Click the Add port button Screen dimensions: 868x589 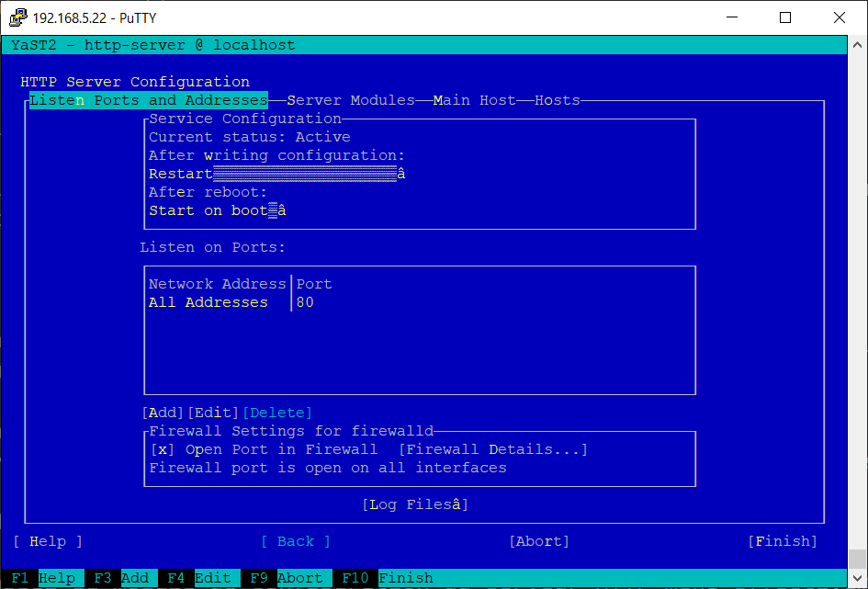point(163,413)
